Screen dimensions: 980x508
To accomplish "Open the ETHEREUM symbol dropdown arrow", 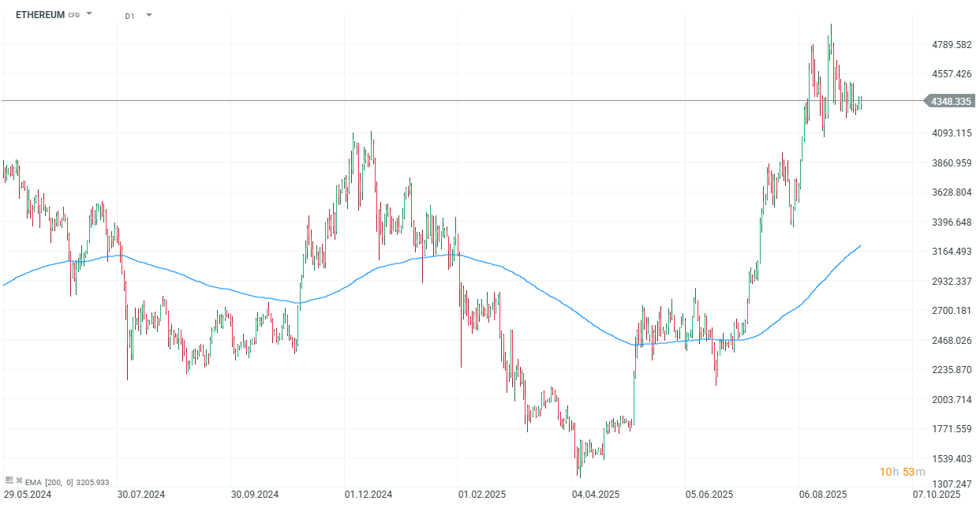I will point(88,13).
